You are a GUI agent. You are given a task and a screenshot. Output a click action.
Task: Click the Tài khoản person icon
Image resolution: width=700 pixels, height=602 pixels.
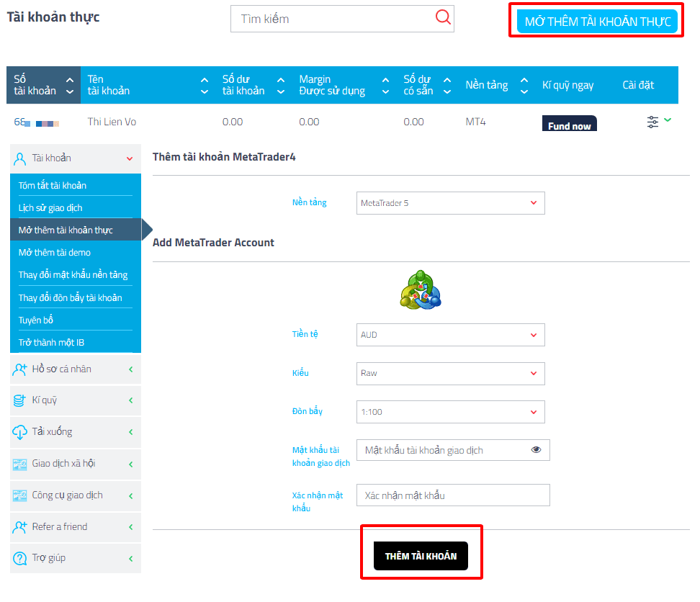click(19, 159)
